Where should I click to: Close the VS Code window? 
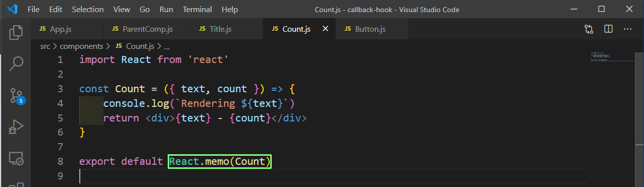629,9
